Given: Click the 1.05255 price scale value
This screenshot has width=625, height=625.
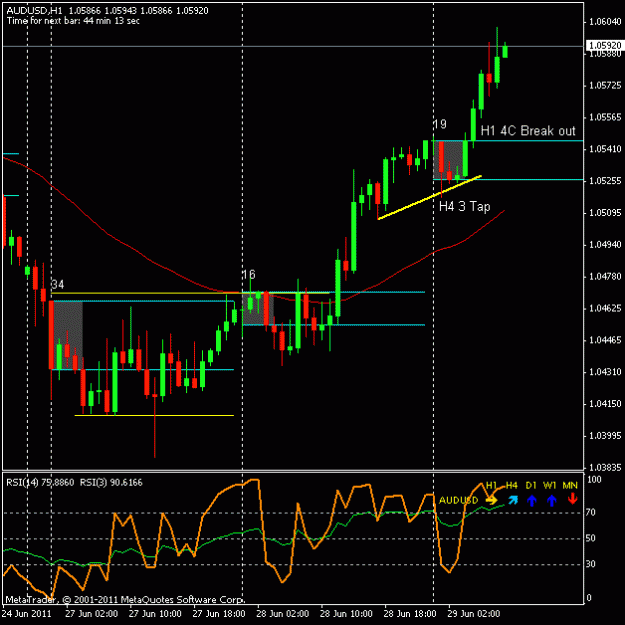Looking at the screenshot, I should click(605, 181).
